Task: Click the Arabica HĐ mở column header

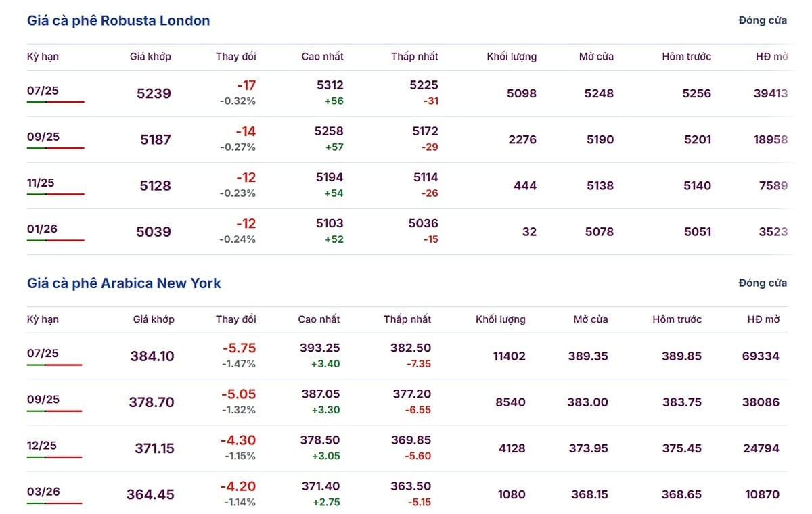Action: [x=763, y=319]
